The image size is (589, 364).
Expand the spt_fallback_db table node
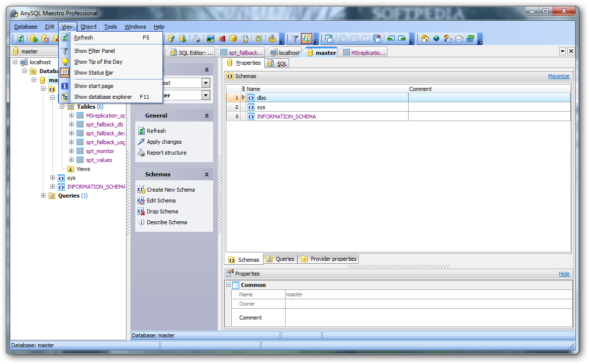(71, 124)
